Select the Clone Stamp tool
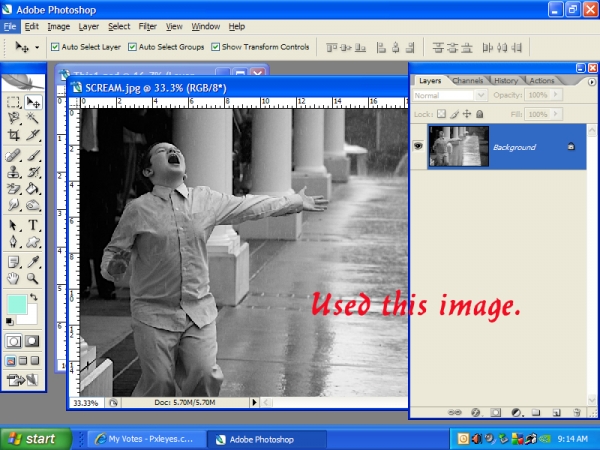 [13, 172]
